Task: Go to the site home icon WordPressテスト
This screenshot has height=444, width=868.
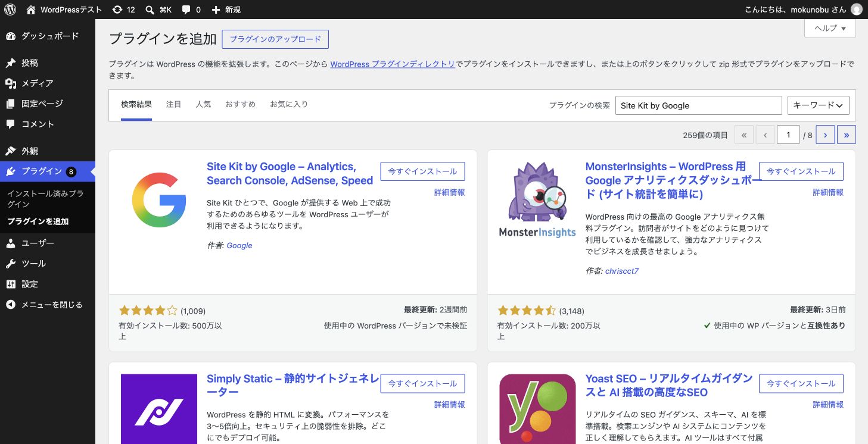Action: [x=64, y=10]
